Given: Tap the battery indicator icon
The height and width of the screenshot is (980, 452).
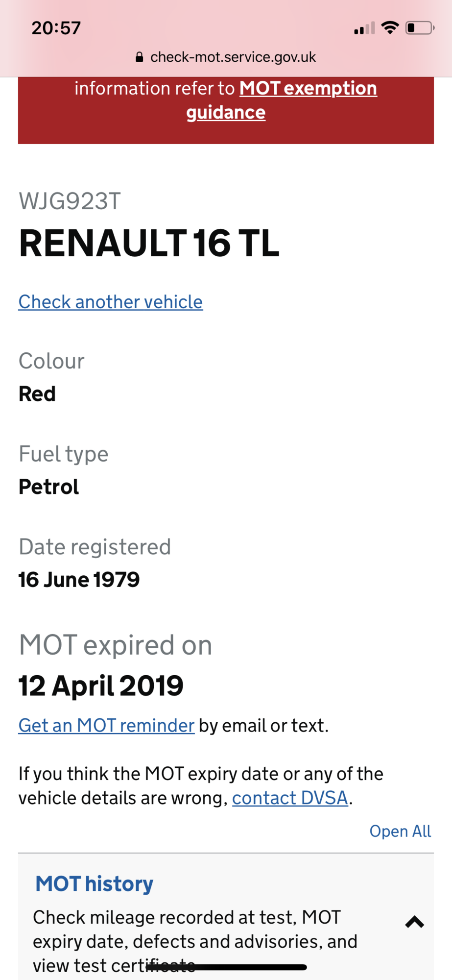Looking at the screenshot, I should [420, 28].
